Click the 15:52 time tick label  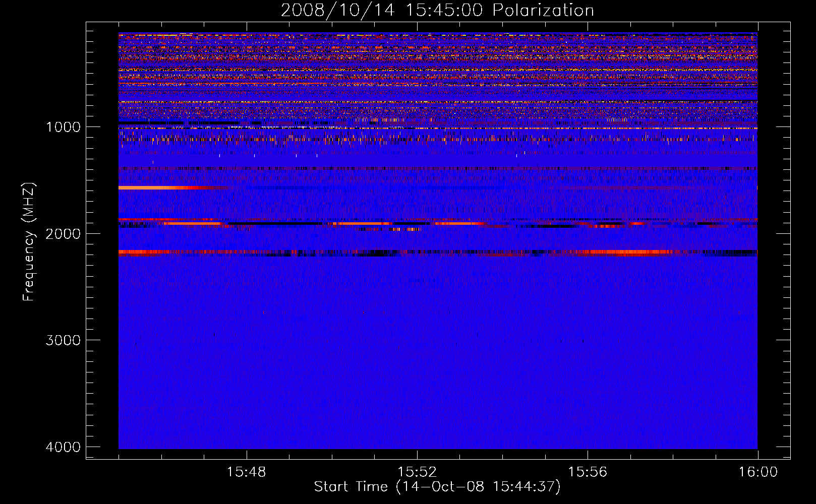[x=417, y=472]
